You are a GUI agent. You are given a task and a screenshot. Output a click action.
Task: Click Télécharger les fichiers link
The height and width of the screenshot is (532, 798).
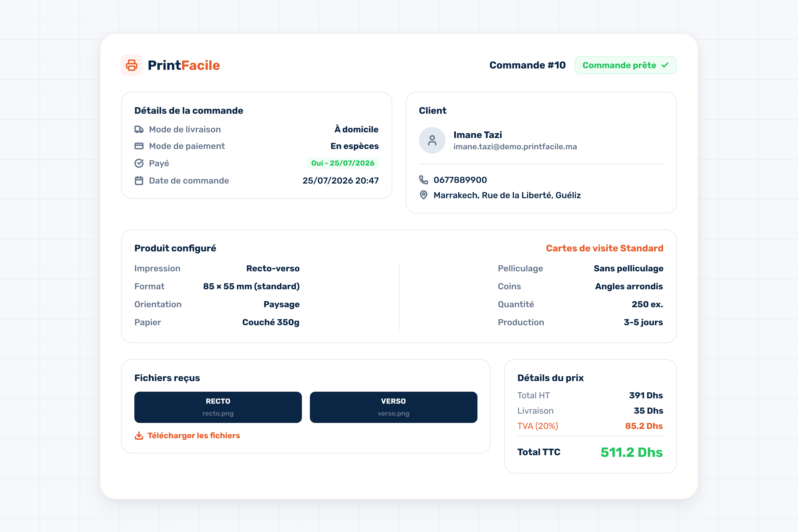tap(194, 436)
